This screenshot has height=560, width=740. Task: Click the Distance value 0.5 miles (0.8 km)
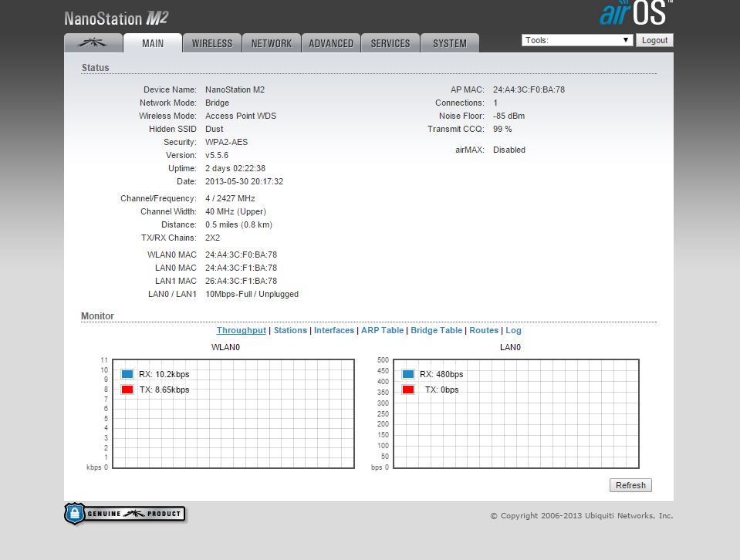238,225
